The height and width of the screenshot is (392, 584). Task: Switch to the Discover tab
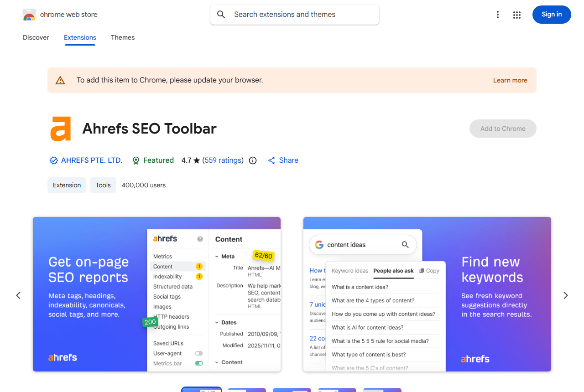tap(36, 37)
